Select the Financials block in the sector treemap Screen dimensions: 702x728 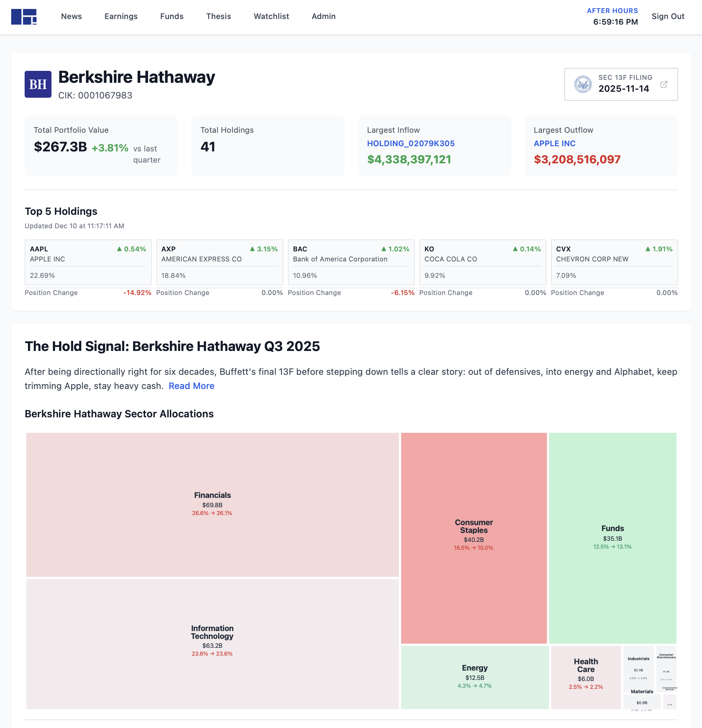coord(212,503)
